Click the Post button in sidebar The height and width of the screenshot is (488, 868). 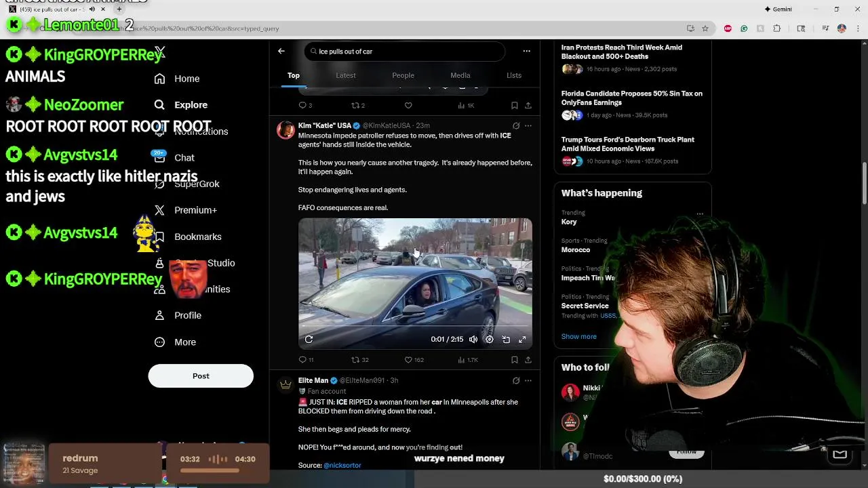[x=201, y=375]
